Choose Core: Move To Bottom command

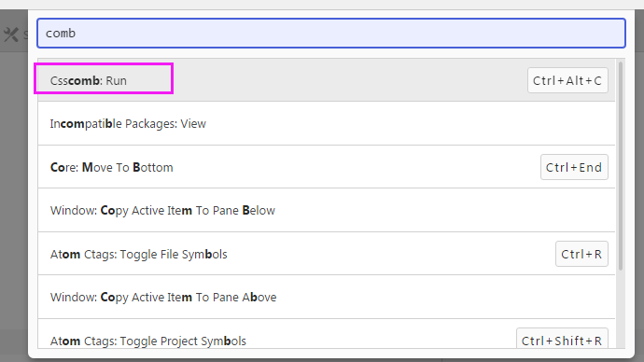click(327, 167)
